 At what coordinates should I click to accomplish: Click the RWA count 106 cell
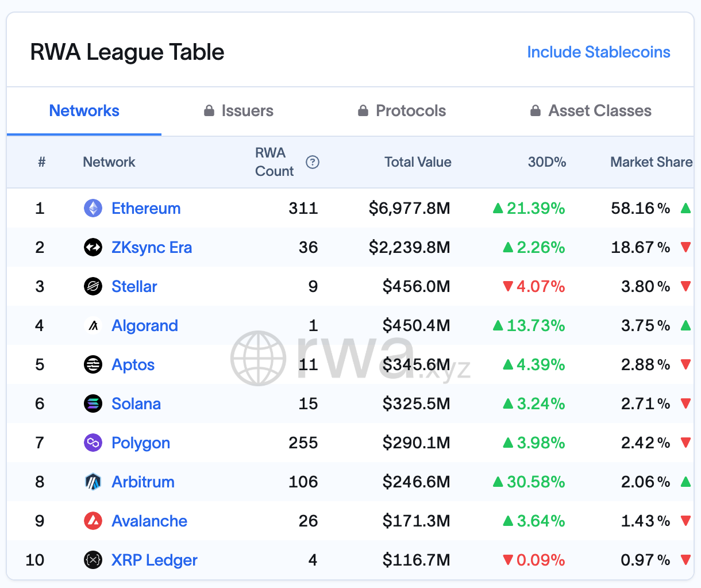pos(303,482)
